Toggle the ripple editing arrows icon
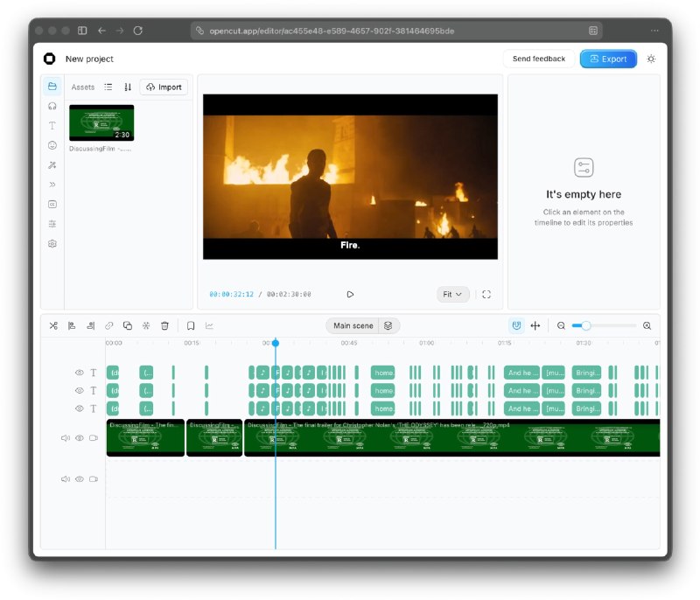 pos(535,325)
